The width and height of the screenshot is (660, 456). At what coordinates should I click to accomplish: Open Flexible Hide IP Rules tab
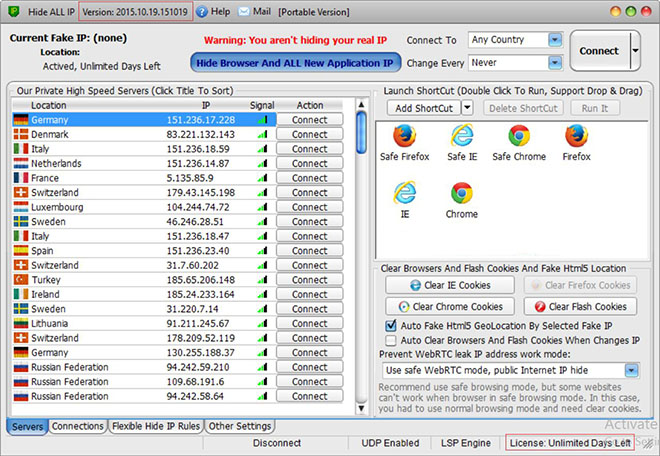coord(156,426)
